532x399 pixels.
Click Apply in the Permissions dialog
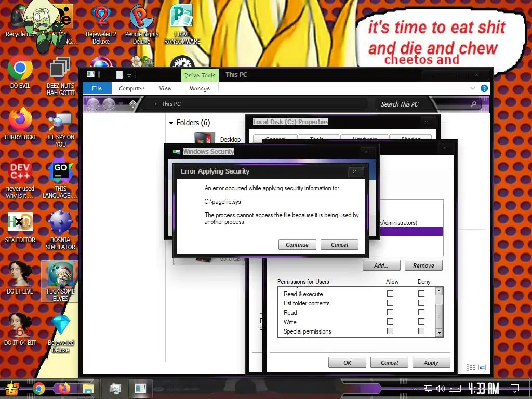click(x=431, y=362)
